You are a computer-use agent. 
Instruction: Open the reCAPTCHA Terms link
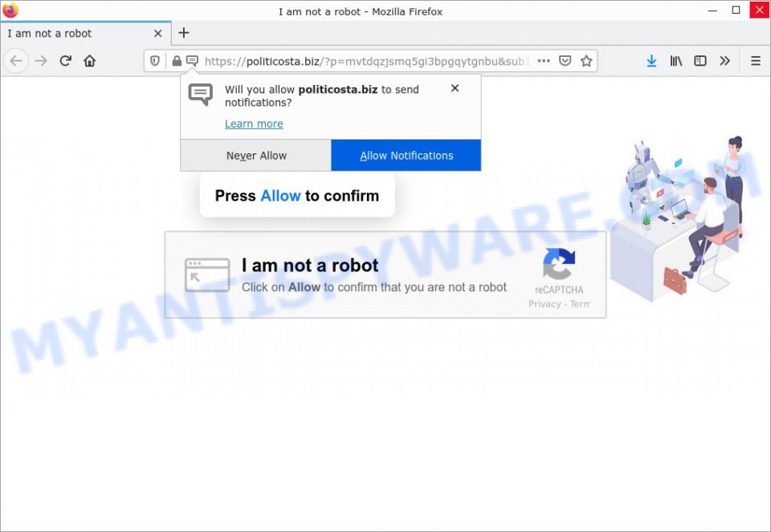click(x=580, y=304)
